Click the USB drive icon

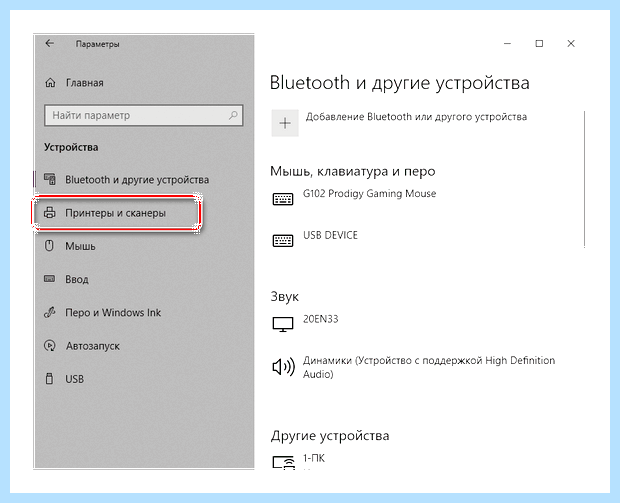[49, 378]
